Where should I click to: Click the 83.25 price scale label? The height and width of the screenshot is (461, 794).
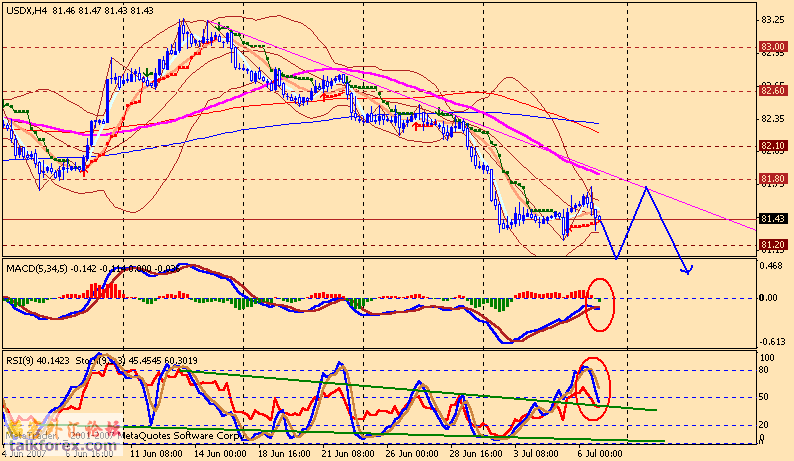773,20
